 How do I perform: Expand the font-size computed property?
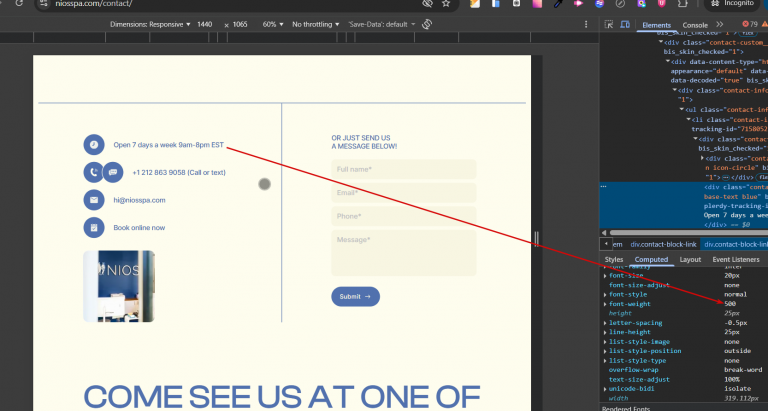[x=605, y=276]
